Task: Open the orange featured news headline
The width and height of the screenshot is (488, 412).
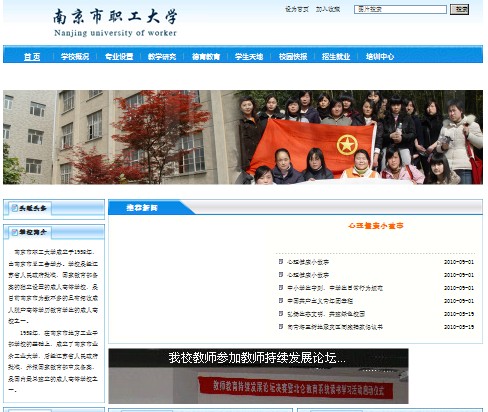Action: (x=376, y=226)
